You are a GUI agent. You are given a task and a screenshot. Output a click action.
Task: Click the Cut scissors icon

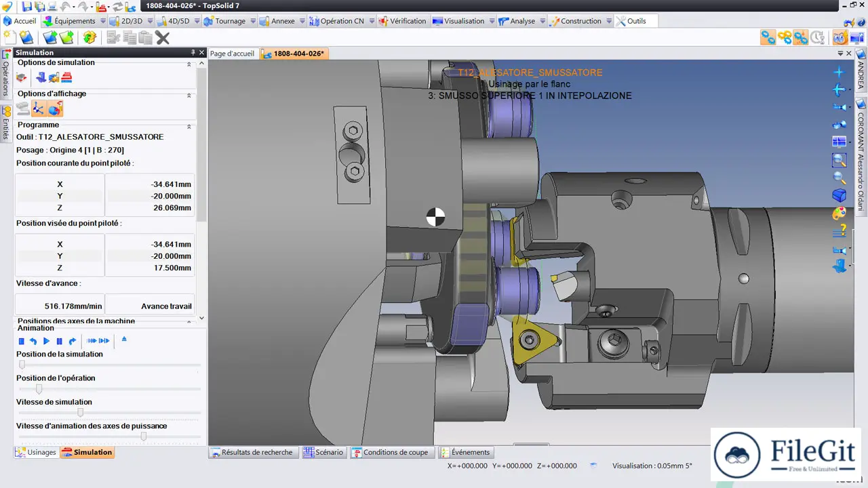(113, 37)
